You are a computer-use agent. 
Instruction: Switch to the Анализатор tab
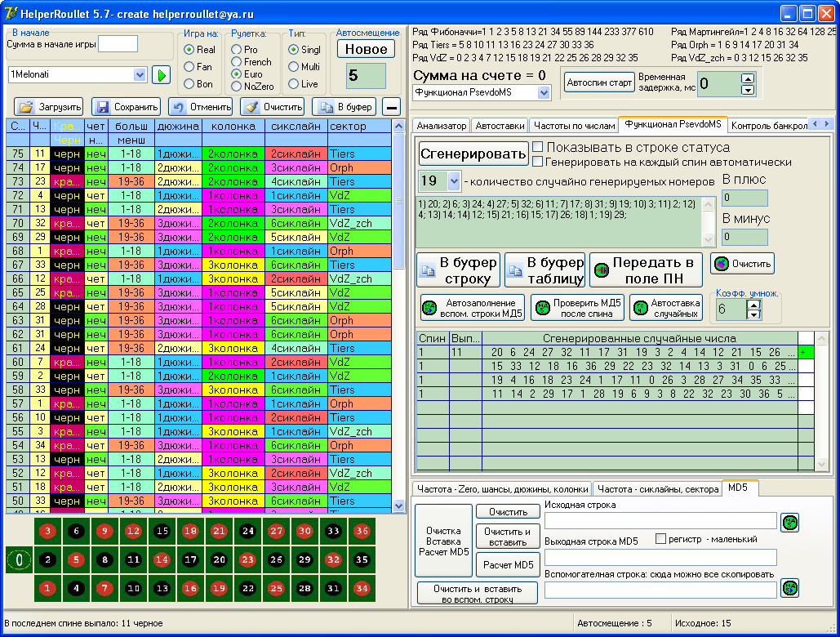pyautogui.click(x=442, y=126)
